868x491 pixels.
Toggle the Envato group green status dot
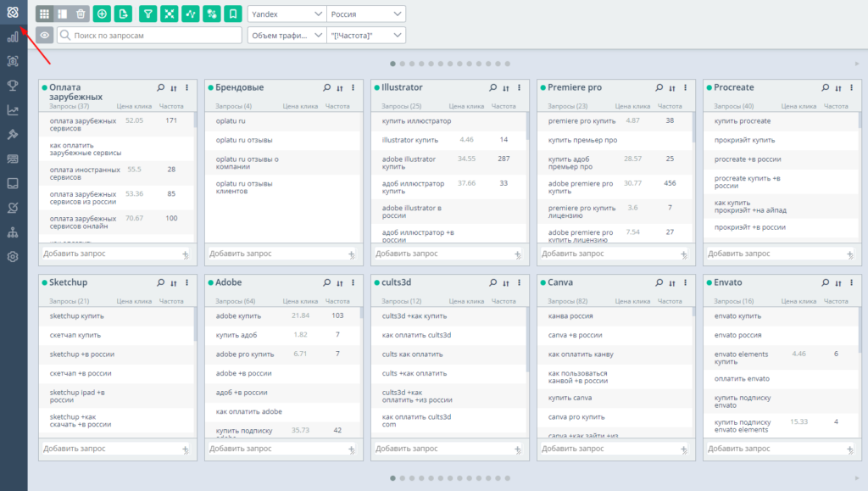tap(709, 282)
